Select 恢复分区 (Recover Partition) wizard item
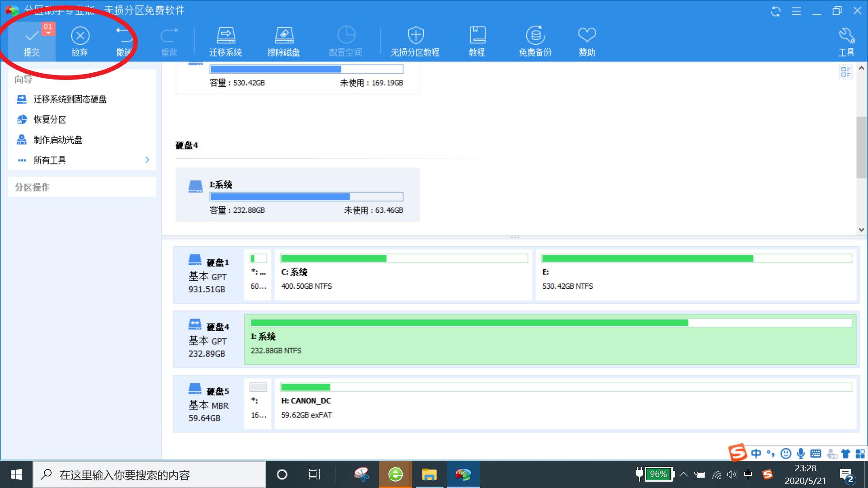The width and height of the screenshot is (868, 488). [50, 120]
